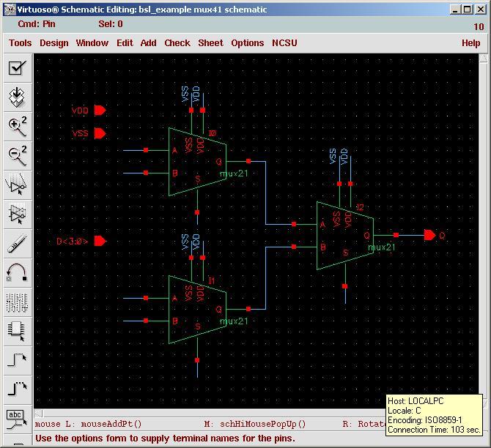Open the Design menu

pyautogui.click(x=53, y=43)
